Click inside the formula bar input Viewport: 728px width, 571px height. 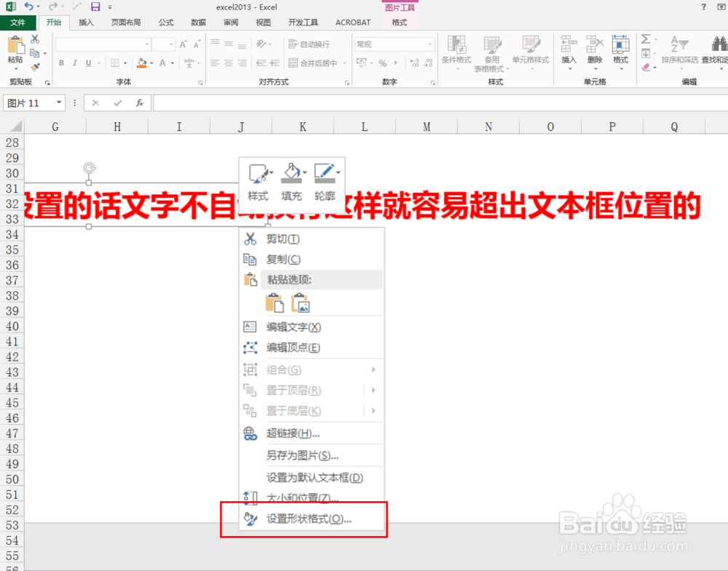(440, 103)
